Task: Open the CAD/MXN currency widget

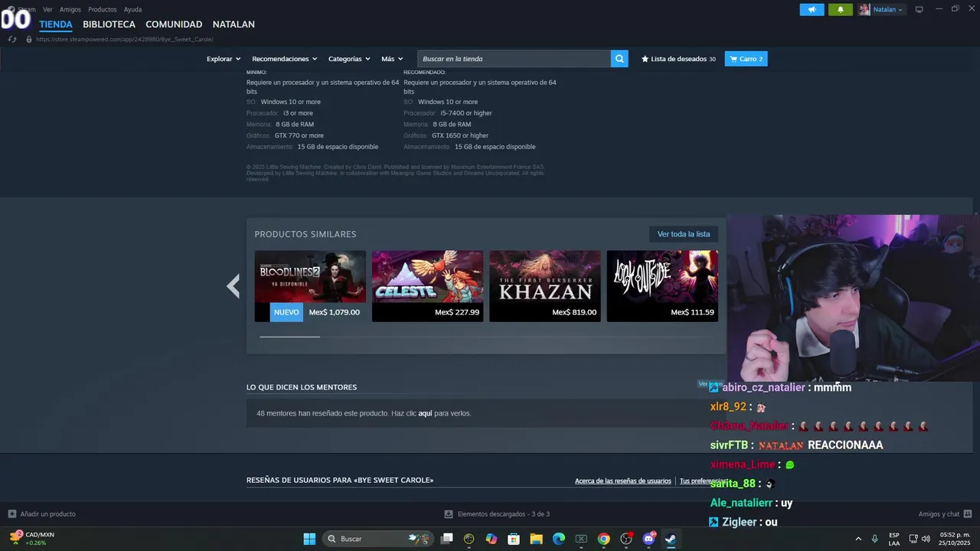Action: [x=32, y=539]
